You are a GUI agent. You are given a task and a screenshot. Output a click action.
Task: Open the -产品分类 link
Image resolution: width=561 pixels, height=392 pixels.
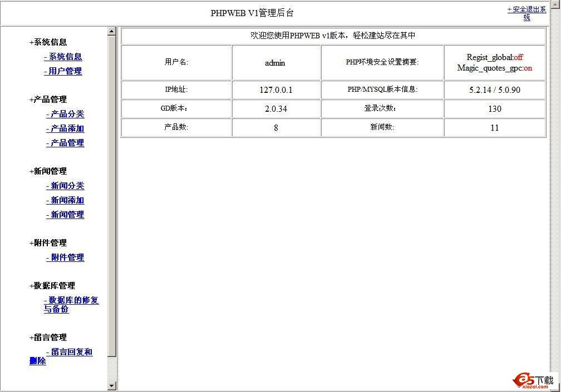(x=65, y=114)
